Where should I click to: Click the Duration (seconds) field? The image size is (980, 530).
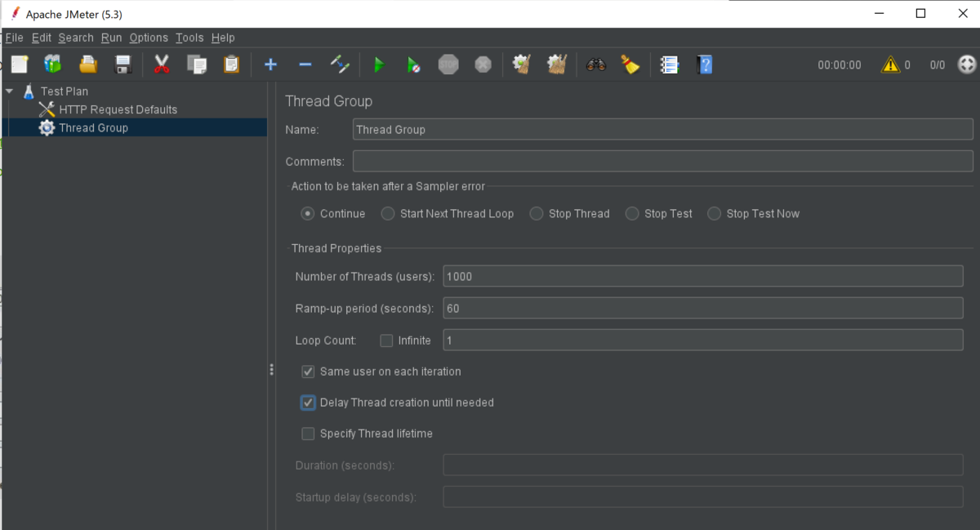703,465
